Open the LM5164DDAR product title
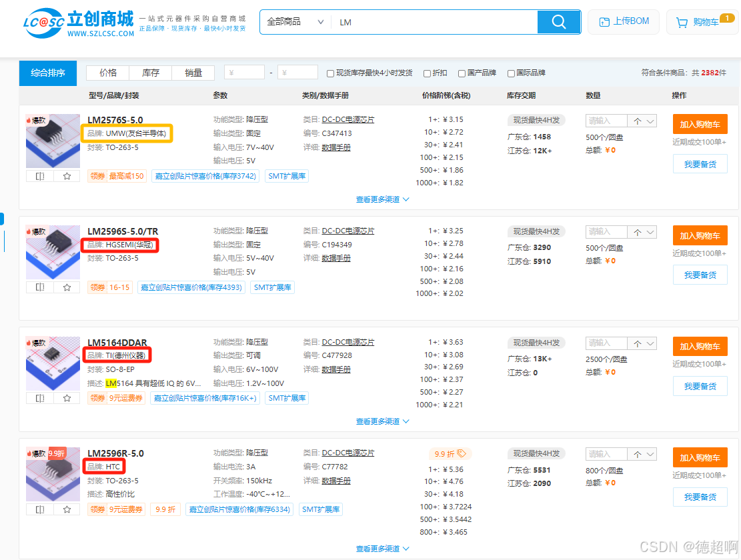 (117, 342)
